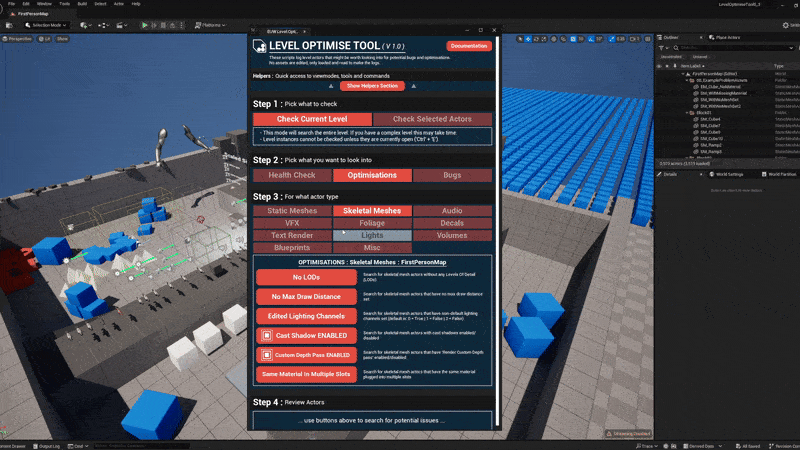Image resolution: width=800 pixels, height=450 pixels.
Task: Select the viewport translate gizmo icon
Action: pyautogui.click(x=528, y=39)
